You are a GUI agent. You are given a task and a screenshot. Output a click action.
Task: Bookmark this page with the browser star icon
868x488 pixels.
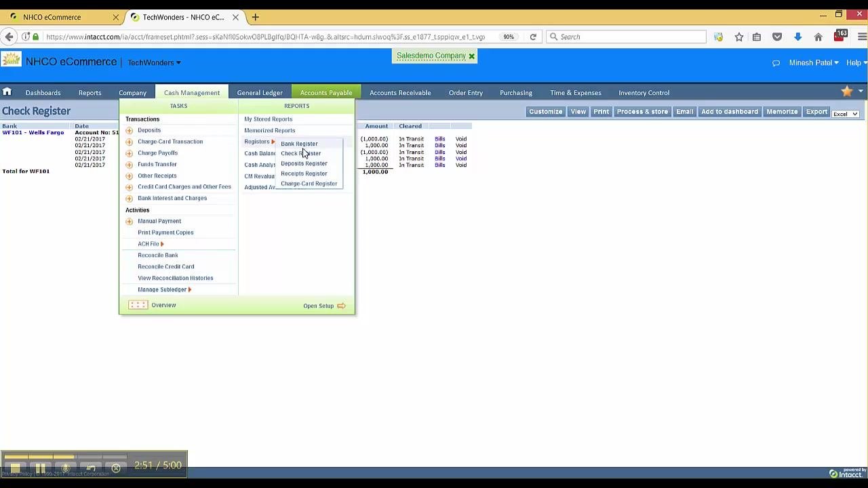coord(739,37)
